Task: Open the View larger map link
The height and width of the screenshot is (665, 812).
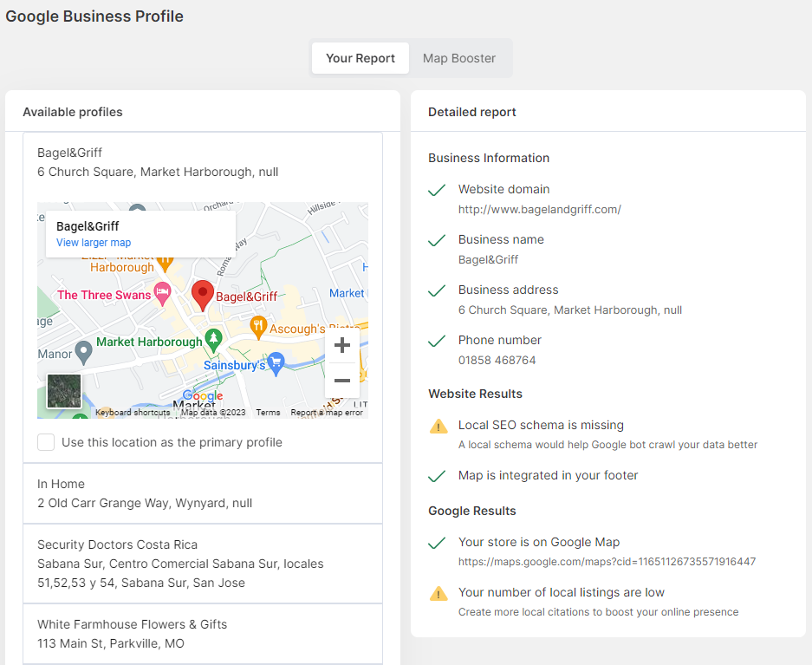Action: click(x=94, y=243)
